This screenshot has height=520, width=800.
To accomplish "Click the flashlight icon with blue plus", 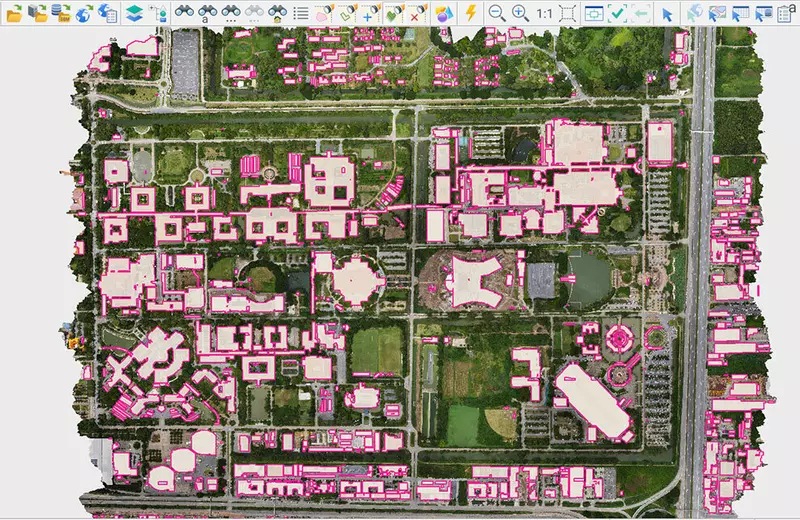I will (x=370, y=13).
